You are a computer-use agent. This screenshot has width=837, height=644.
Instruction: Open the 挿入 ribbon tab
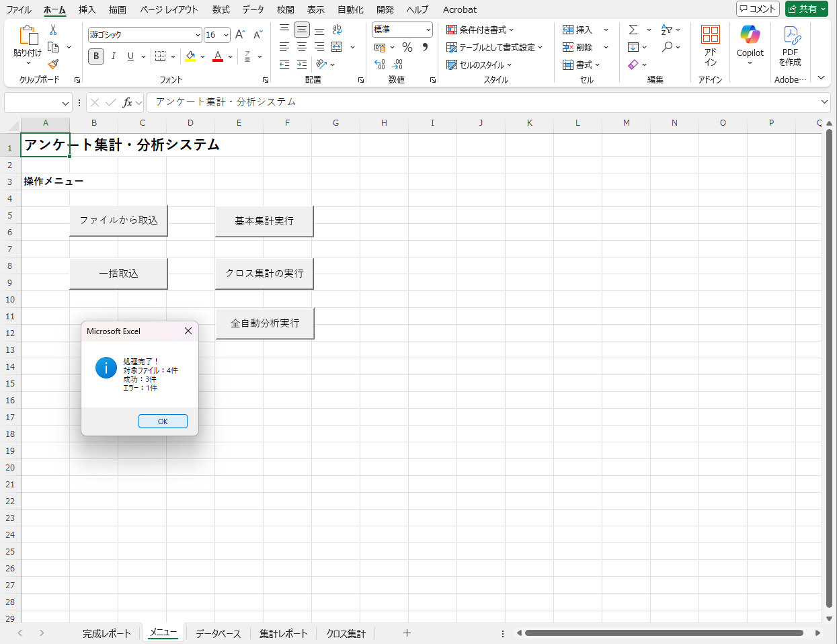tap(87, 9)
